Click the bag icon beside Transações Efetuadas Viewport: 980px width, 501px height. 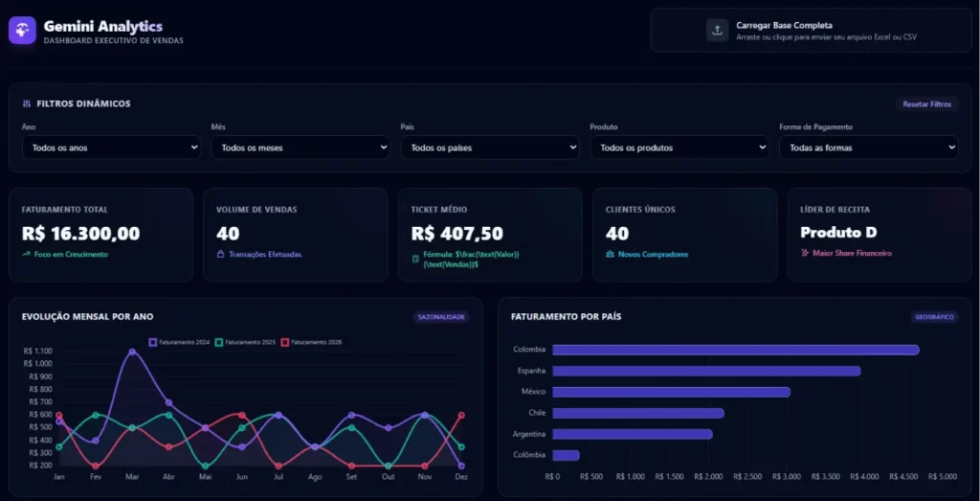220,255
